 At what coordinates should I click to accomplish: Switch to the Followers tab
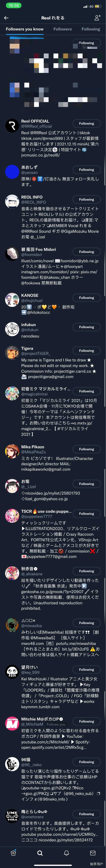pyautogui.click(x=63, y=29)
